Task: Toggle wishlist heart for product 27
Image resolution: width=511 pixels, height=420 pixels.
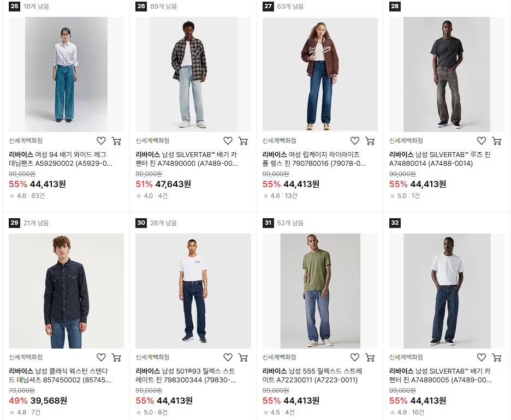Action: pyautogui.click(x=354, y=141)
